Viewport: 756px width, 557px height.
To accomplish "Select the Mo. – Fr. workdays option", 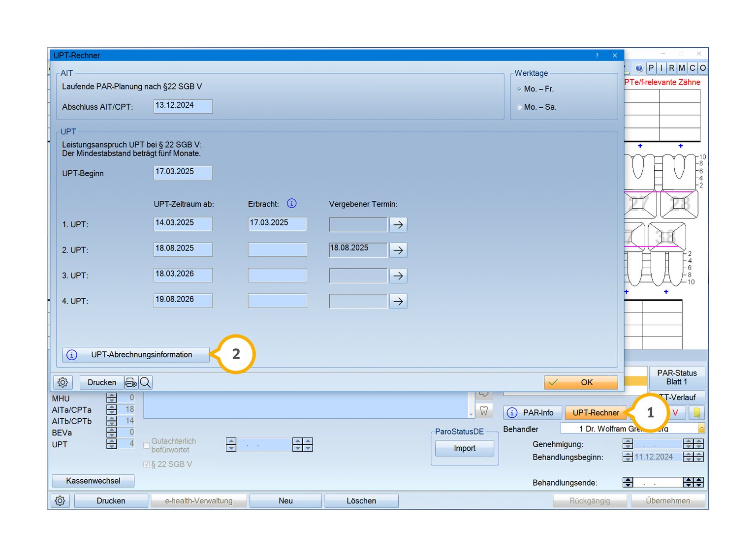I will point(519,89).
